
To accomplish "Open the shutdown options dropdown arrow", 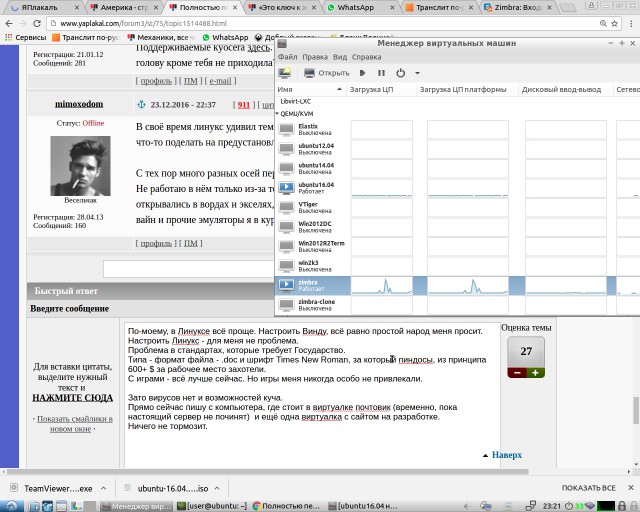I will (417, 73).
